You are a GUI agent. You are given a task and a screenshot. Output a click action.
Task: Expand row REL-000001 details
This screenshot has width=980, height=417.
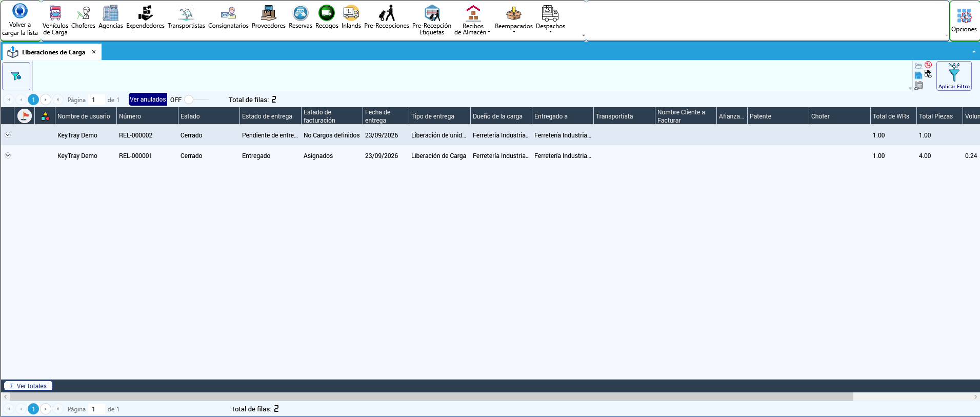[x=8, y=155]
